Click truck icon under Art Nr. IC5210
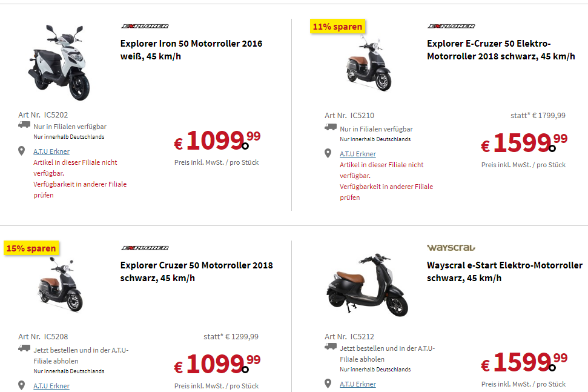 331,127
